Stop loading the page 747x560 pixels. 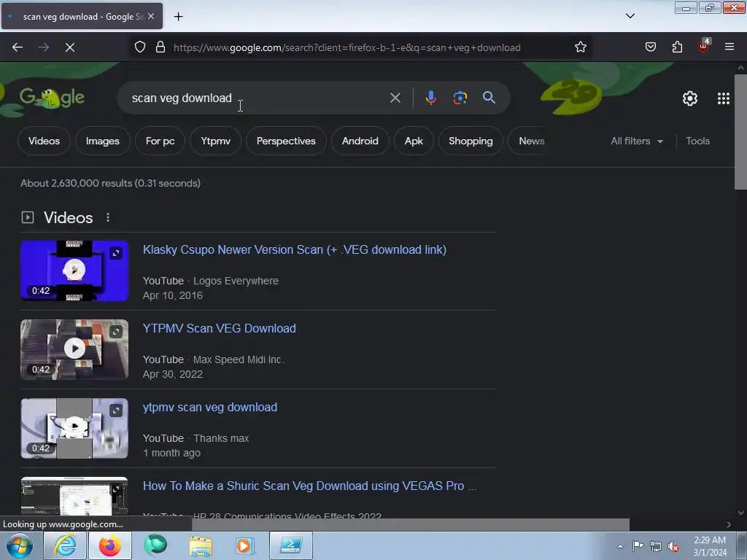click(70, 47)
